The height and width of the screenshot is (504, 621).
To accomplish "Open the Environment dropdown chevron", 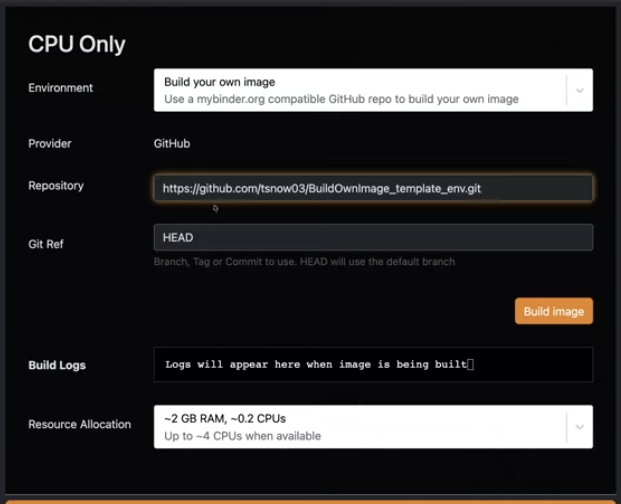I will tap(579, 90).
